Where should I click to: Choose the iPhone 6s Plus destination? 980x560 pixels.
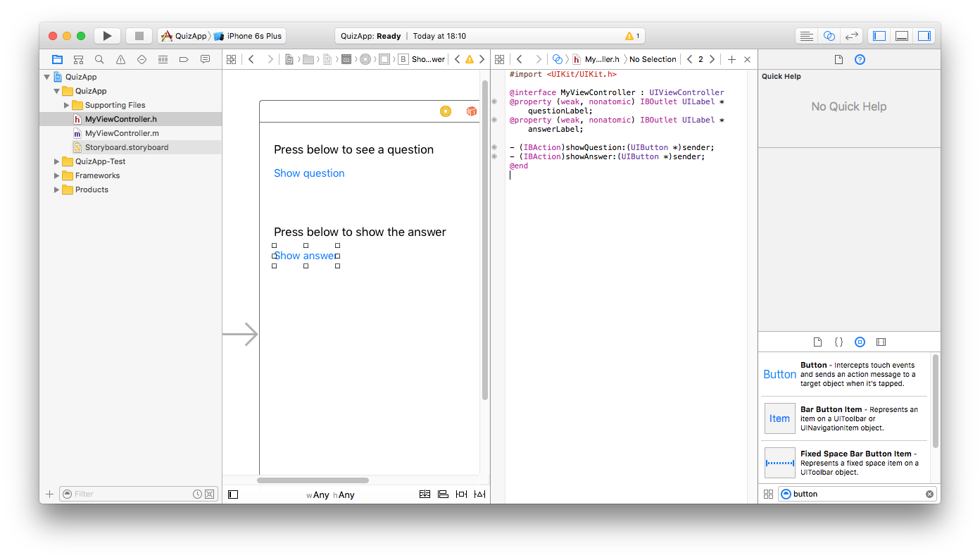pyautogui.click(x=248, y=36)
